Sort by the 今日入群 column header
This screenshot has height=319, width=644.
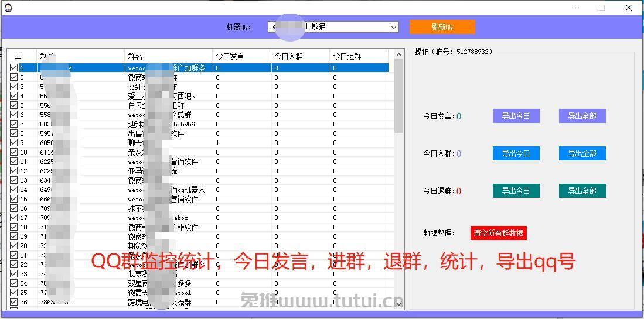click(300, 56)
